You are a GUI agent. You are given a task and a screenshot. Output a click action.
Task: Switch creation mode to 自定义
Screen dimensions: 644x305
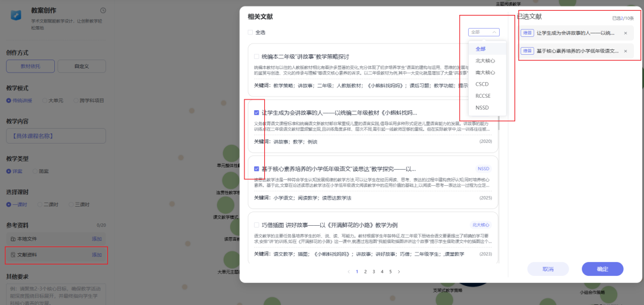tap(82, 66)
